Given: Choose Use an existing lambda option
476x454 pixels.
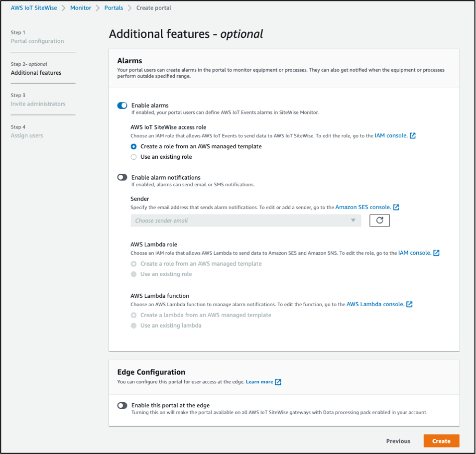Looking at the screenshot, I should tap(133, 325).
